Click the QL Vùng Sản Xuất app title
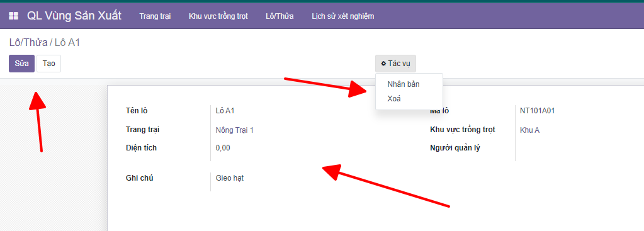This screenshot has width=644, height=231. point(74,16)
